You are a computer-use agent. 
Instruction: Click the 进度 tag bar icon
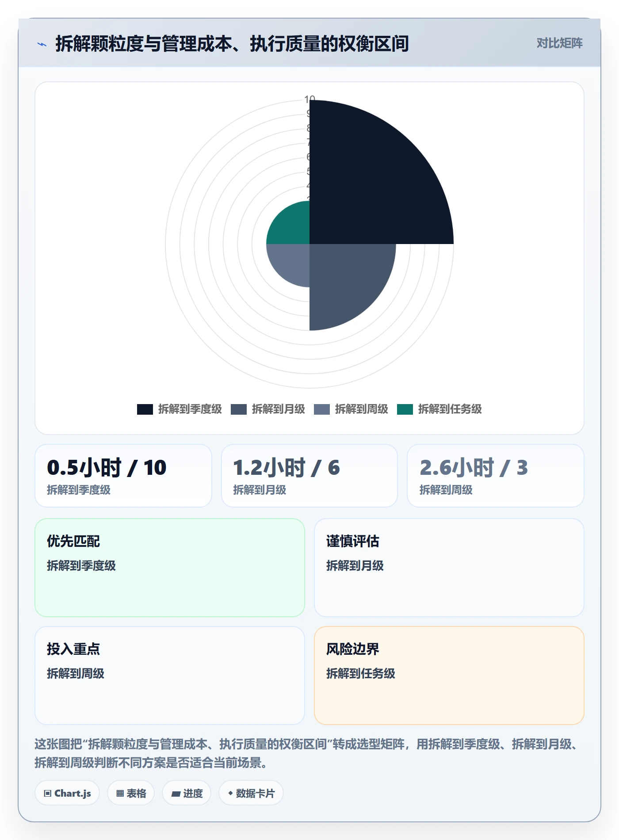pos(176,794)
